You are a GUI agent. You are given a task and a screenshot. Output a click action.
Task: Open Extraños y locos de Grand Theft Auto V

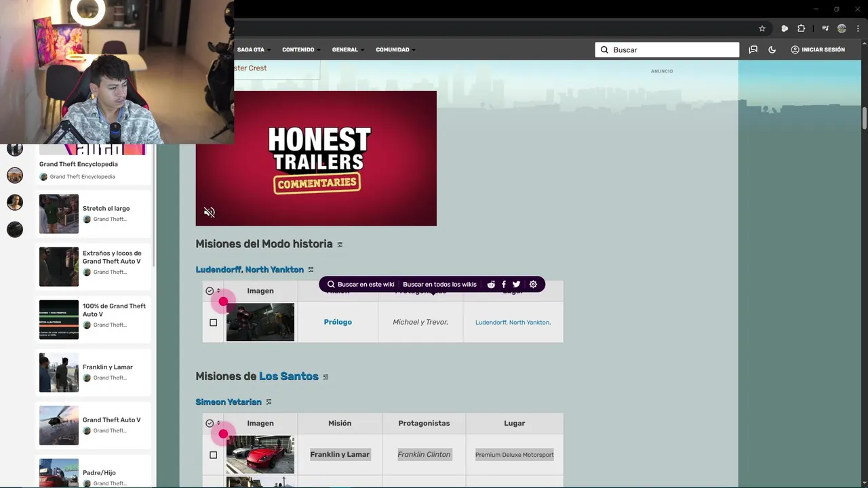[x=94, y=266]
